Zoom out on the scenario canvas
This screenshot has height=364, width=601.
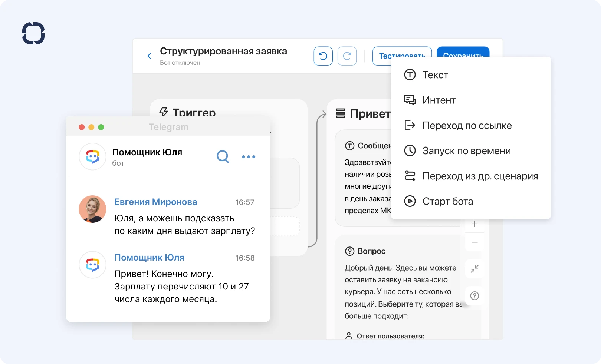(474, 242)
